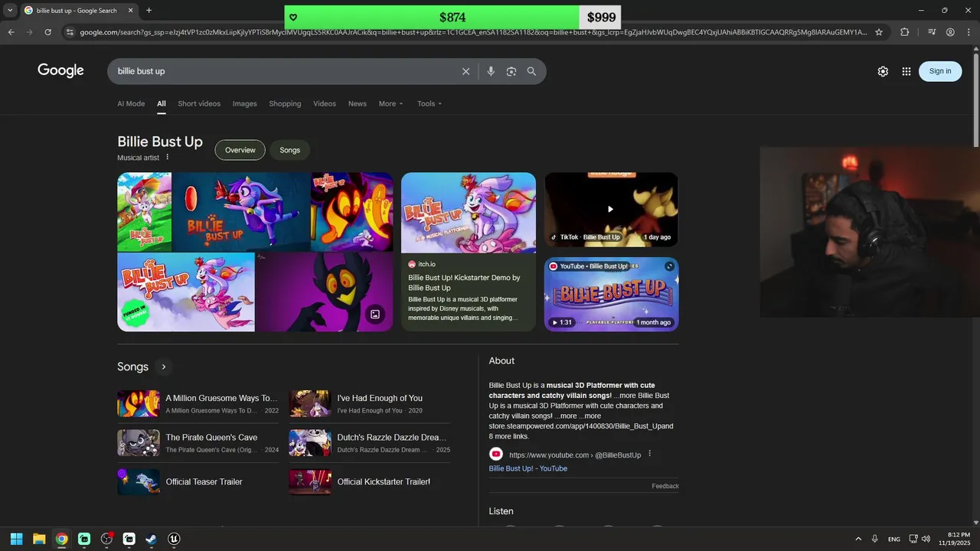Click the search query input field
The width and height of the screenshot is (980, 551).
click(x=283, y=71)
